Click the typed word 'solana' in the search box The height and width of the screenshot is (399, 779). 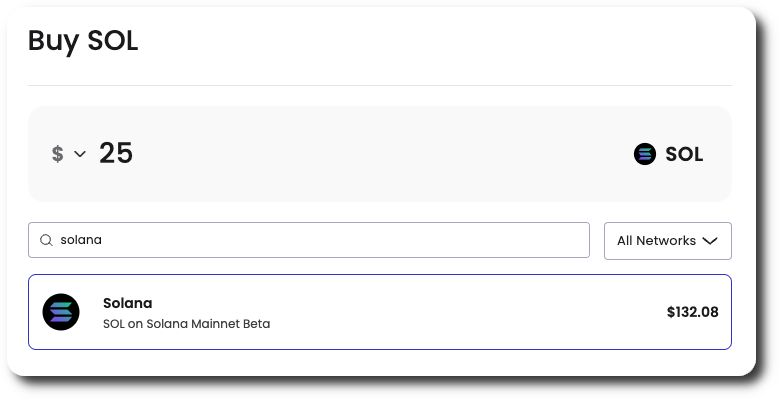[81, 240]
